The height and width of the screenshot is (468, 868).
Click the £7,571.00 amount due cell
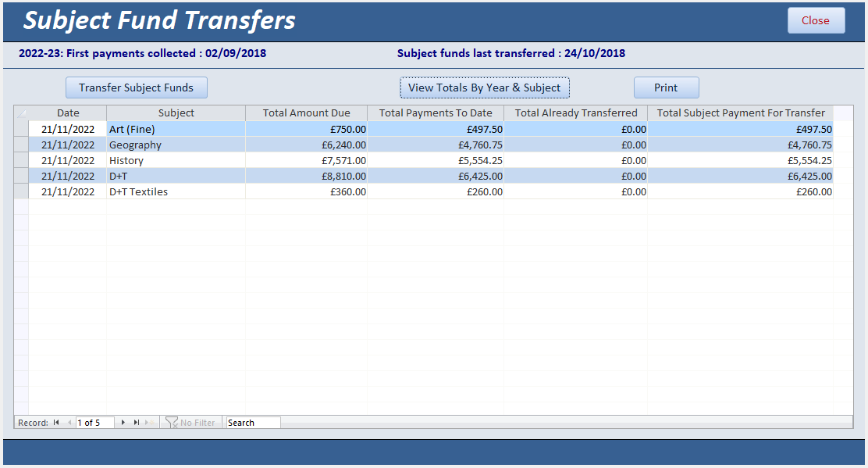click(x=306, y=160)
